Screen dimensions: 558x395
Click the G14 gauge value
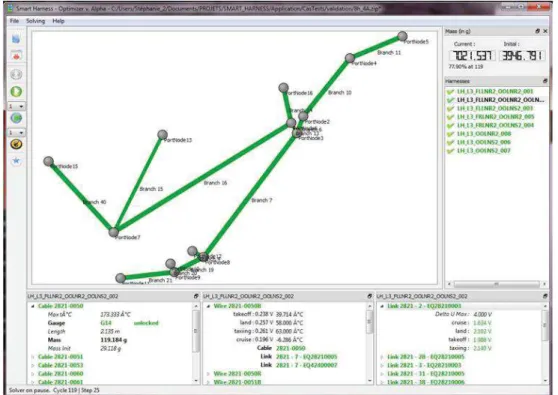[x=106, y=323]
